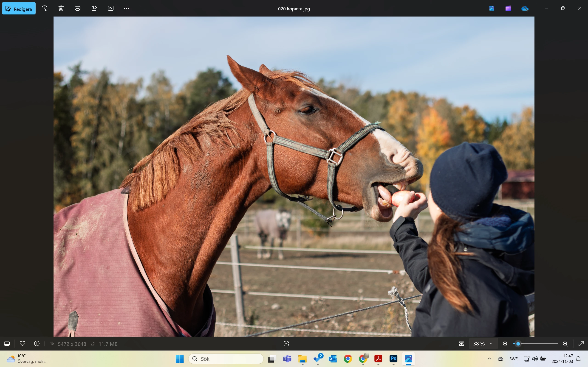588x367 pixels.
Task: Print the image via printer icon
Action: (x=77, y=8)
